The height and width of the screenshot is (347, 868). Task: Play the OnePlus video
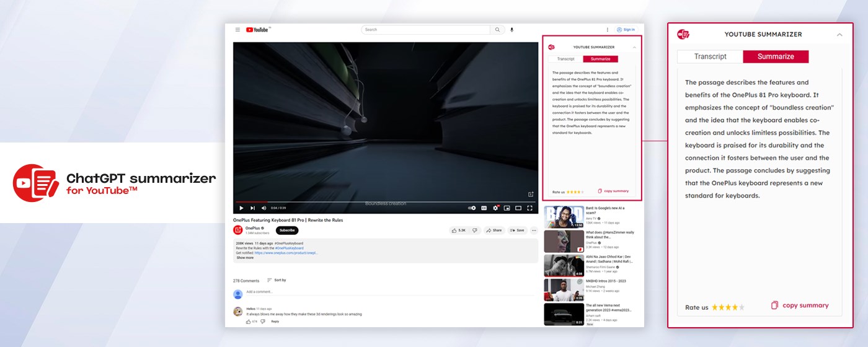pyautogui.click(x=241, y=208)
